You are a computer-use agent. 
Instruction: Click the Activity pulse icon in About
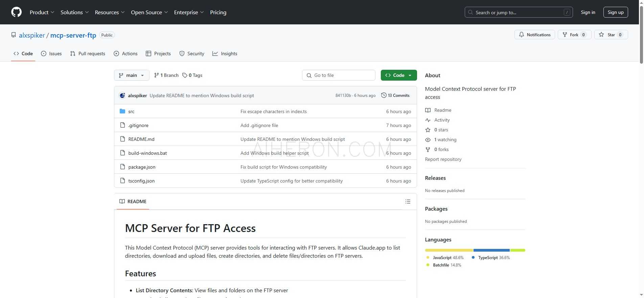[x=428, y=120]
